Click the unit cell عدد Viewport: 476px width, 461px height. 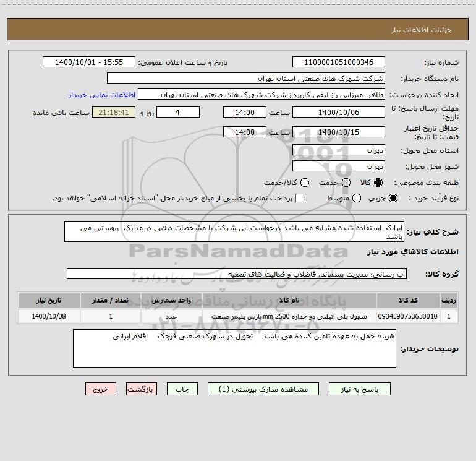(171, 316)
